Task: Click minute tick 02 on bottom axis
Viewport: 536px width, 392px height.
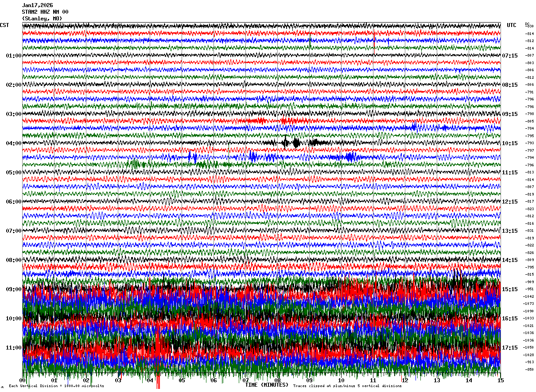Action: click(x=86, y=380)
